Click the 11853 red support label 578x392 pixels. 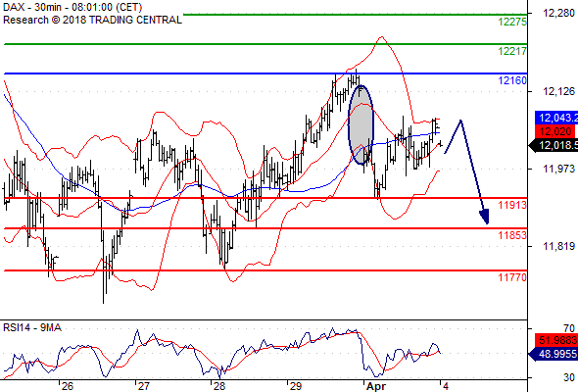tap(512, 235)
